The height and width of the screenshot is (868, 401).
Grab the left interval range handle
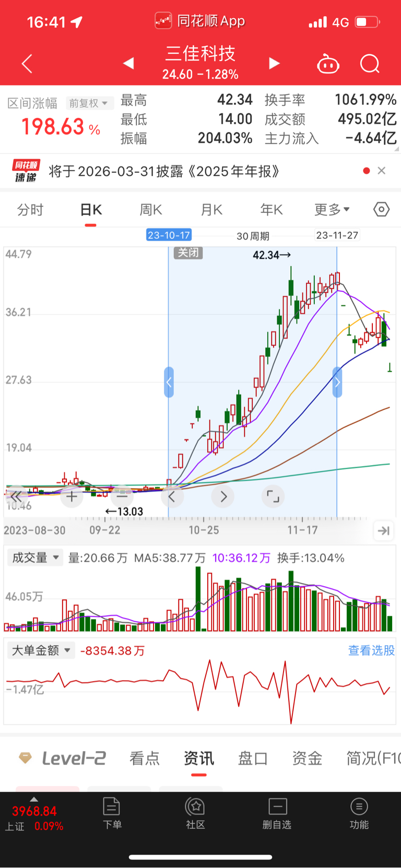pos(169,382)
